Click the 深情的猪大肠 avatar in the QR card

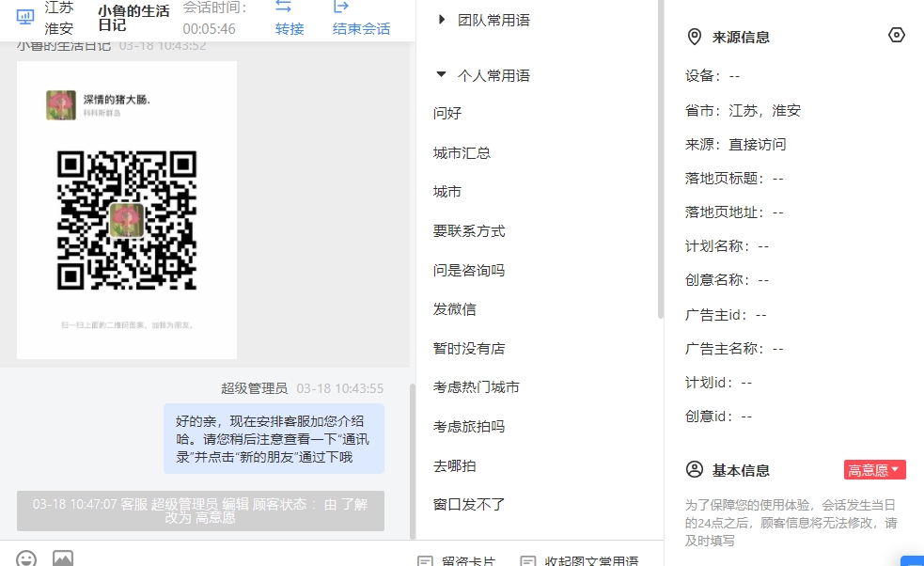coord(61,105)
